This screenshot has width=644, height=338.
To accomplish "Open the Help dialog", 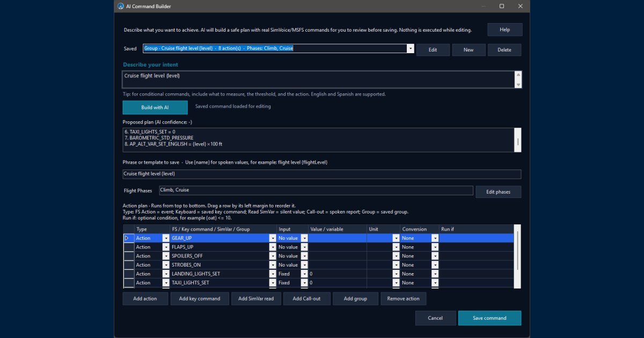I will [504, 30].
